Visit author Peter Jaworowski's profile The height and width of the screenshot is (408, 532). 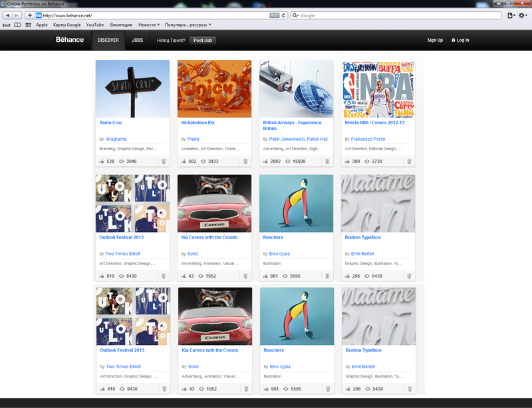coord(287,139)
